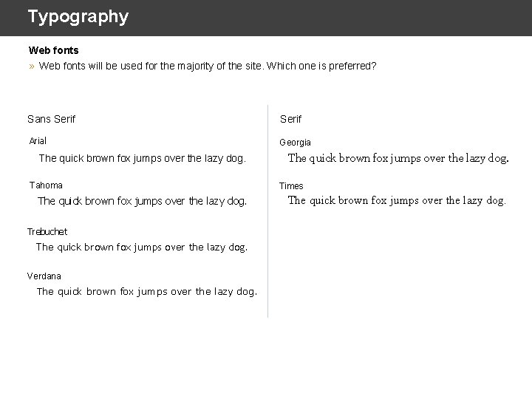Screen dimensions: 532x399
Task: Select the Serif column heading
Action: [290, 119]
